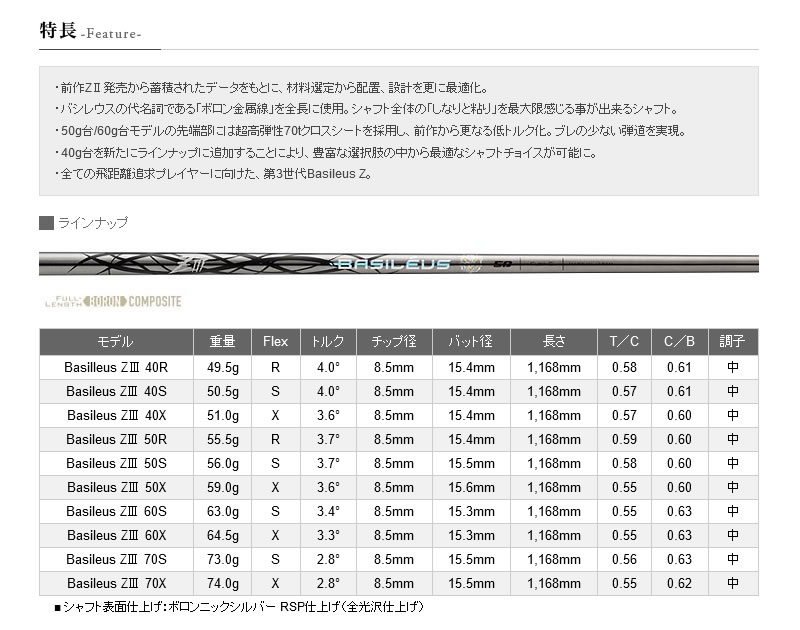This screenshot has width=800, height=630.
Task: Click the 3.3° torque value
Action: (x=328, y=535)
